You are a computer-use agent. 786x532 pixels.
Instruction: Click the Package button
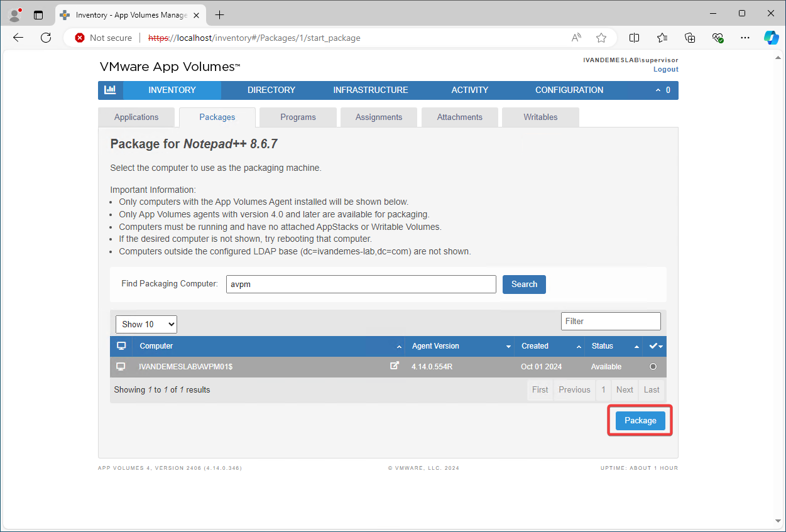pos(640,420)
